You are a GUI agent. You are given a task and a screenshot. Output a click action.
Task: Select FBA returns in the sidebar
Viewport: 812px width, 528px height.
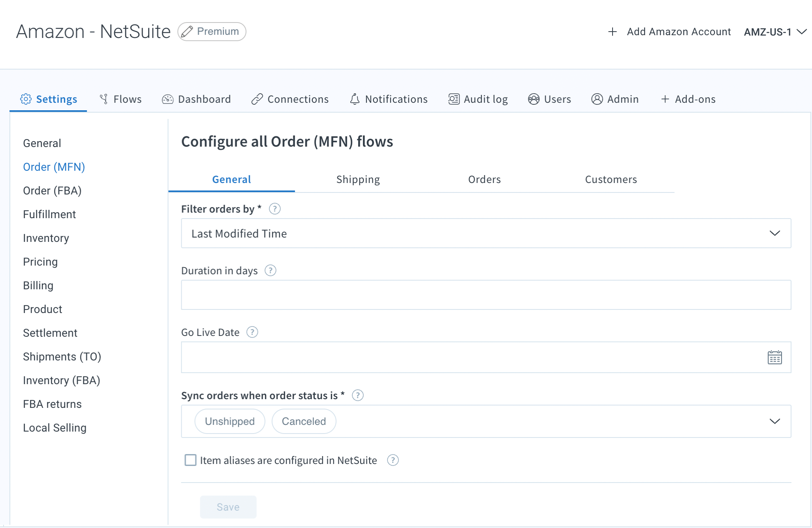click(x=53, y=404)
